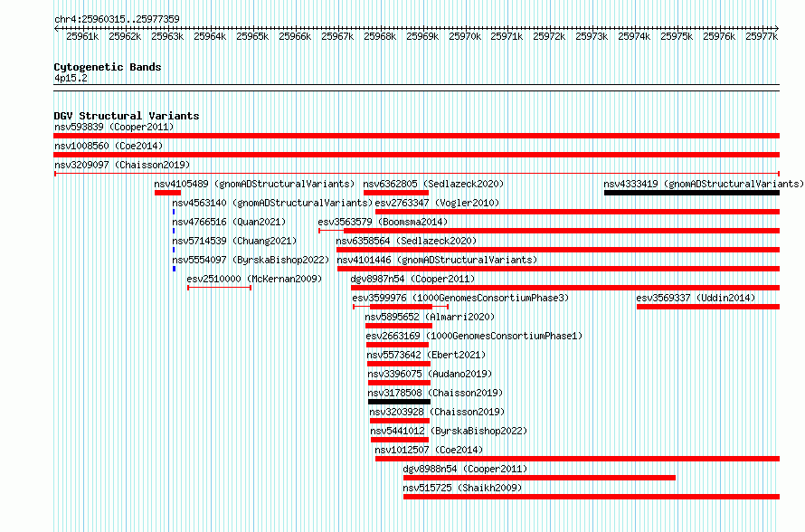Select the nsv1008560 (Coe2014) variant label
This screenshot has height=532, width=805.
109,146
